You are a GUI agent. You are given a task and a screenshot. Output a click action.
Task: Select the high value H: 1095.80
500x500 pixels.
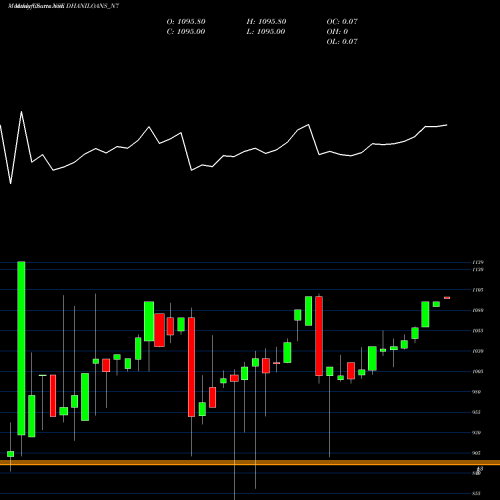point(266,22)
